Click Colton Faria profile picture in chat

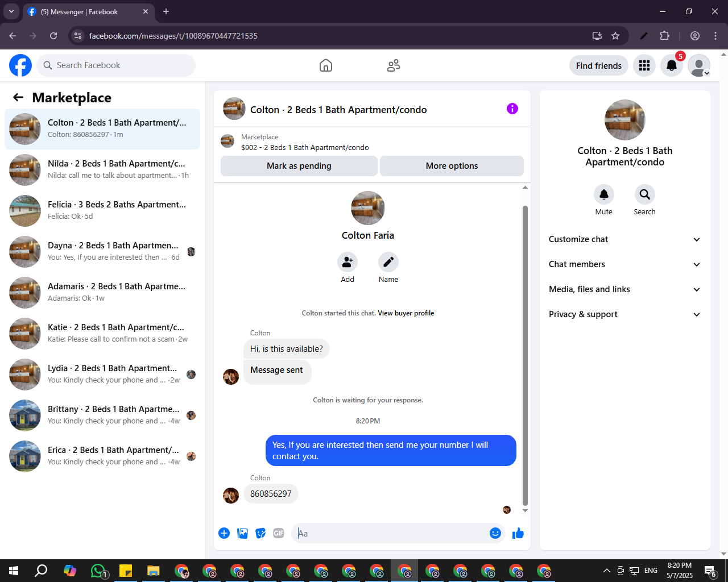point(368,208)
